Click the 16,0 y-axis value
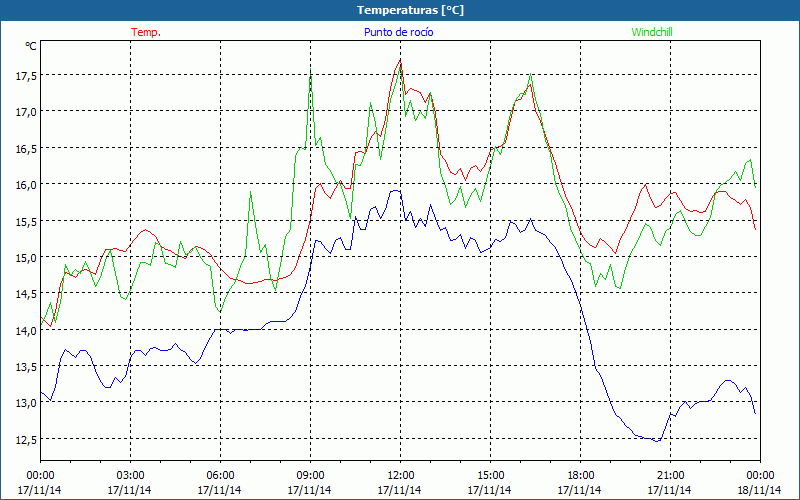 point(26,185)
